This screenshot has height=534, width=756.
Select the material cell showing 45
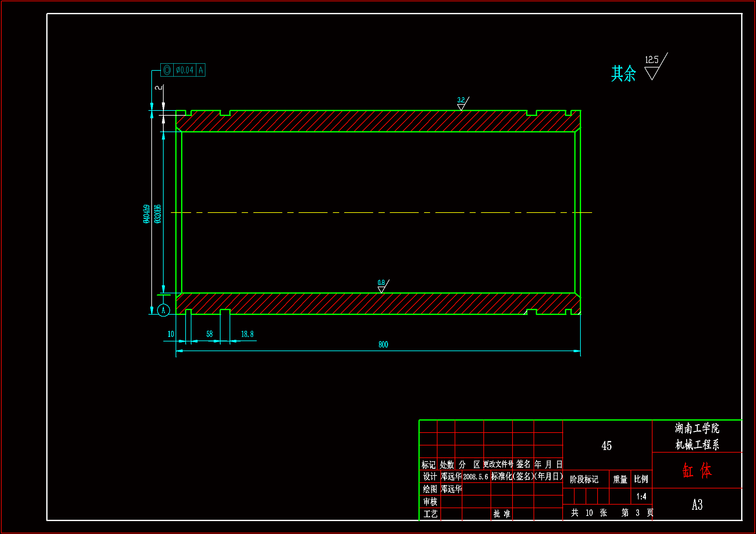point(606,446)
